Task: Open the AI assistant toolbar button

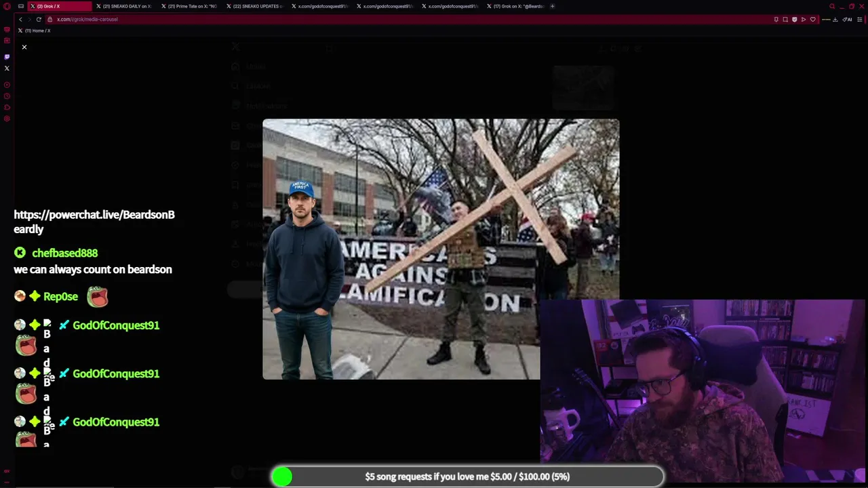Action: (x=848, y=19)
